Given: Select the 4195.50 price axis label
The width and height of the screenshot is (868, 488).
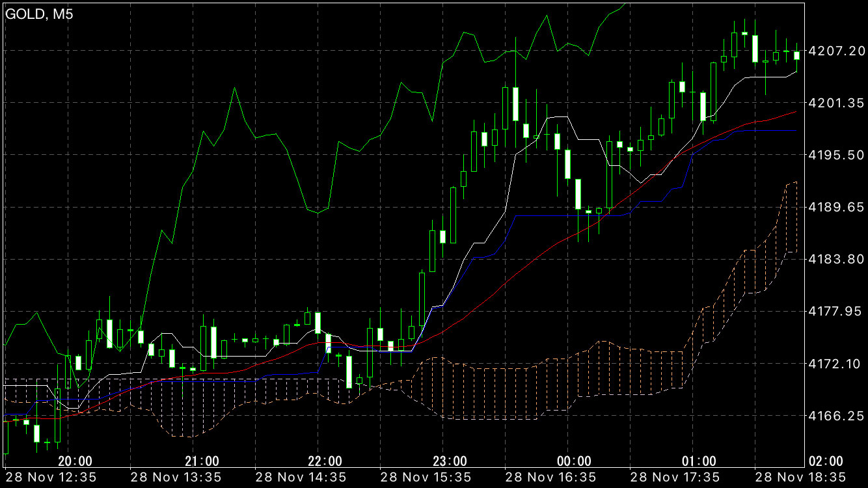Looking at the screenshot, I should [835, 155].
